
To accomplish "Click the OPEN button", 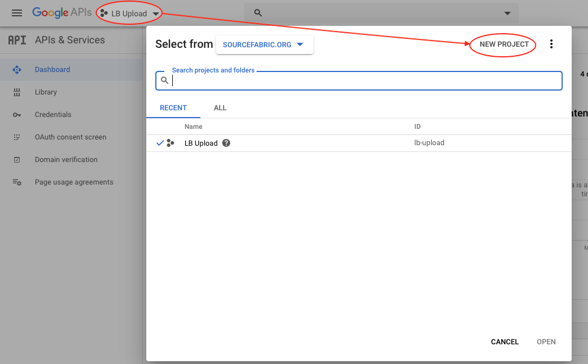I will pos(546,342).
